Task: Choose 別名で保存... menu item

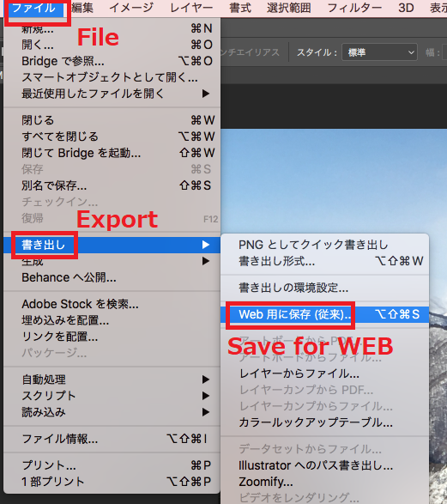Action: [x=112, y=185]
